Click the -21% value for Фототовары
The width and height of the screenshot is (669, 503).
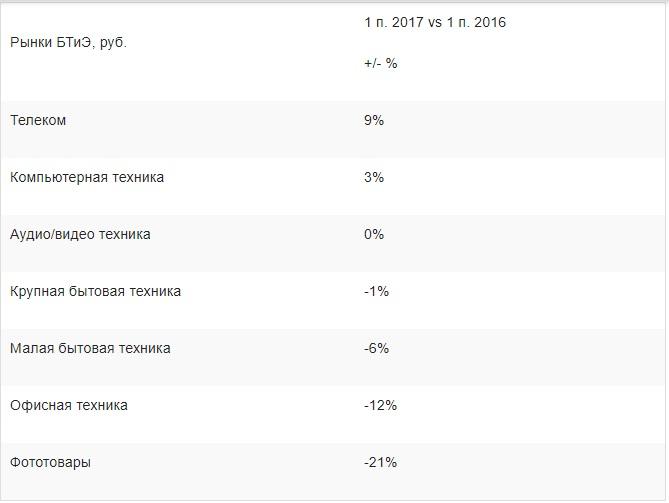(x=381, y=463)
